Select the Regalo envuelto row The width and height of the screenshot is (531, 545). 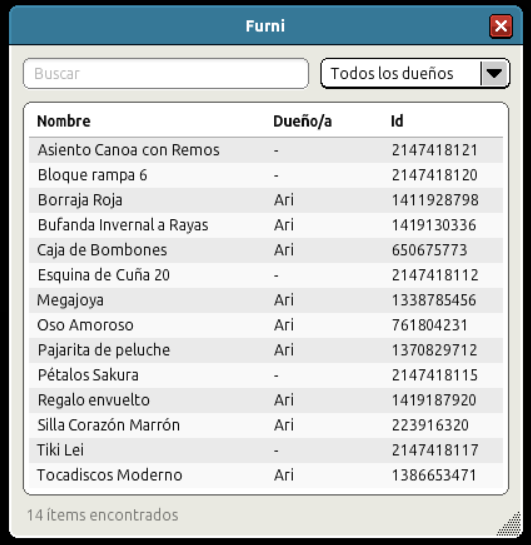(266, 401)
